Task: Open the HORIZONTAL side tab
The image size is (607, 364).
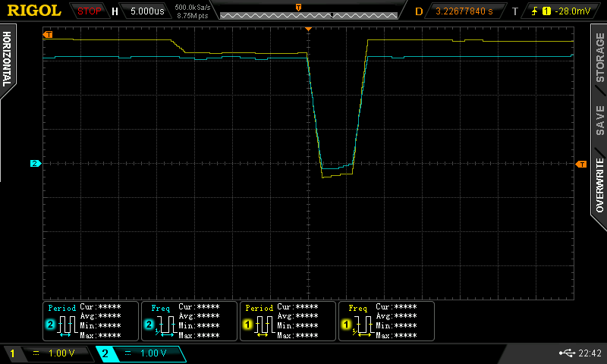Action: coord(7,59)
